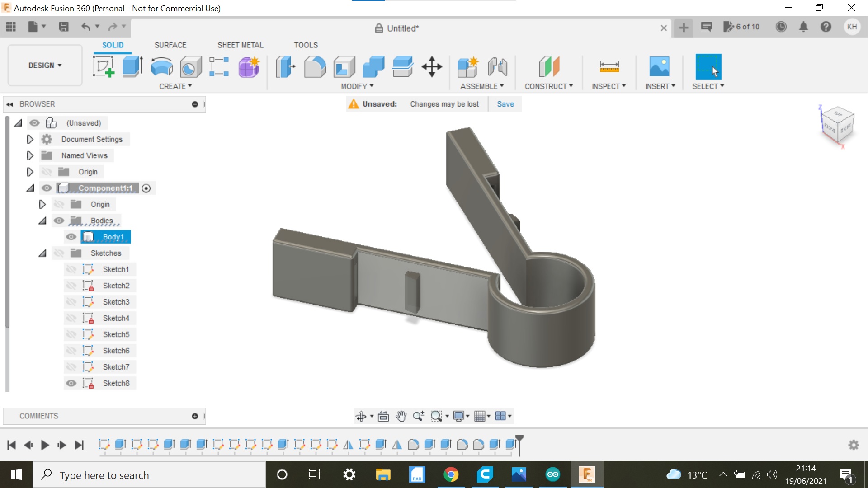
Task: Open the CREATE dropdown menu
Action: tap(175, 86)
